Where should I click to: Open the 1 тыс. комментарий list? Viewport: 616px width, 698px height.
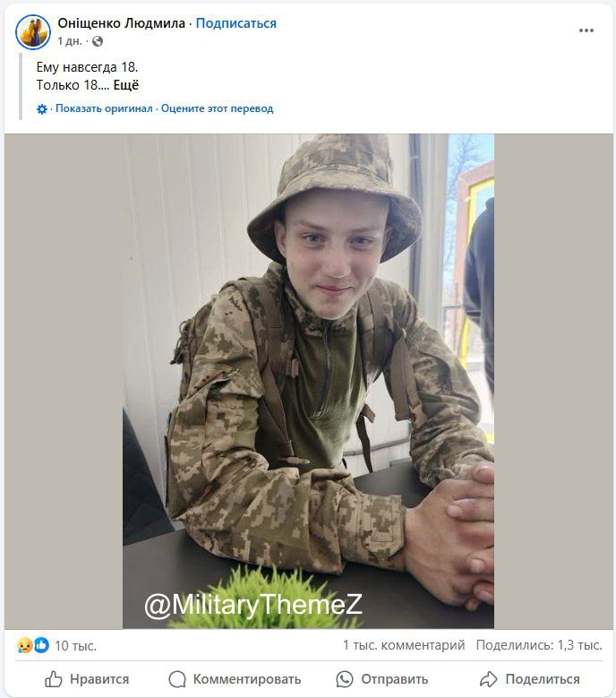coord(404,645)
